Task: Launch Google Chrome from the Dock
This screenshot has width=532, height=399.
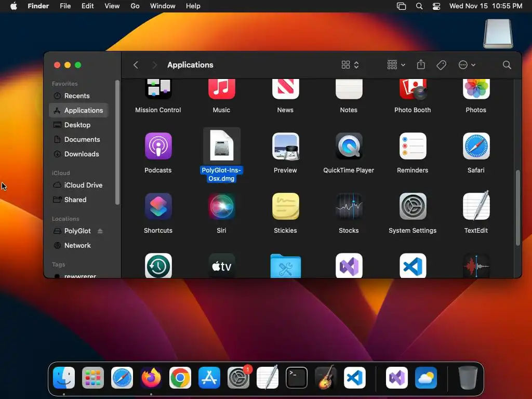Action: 180,377
